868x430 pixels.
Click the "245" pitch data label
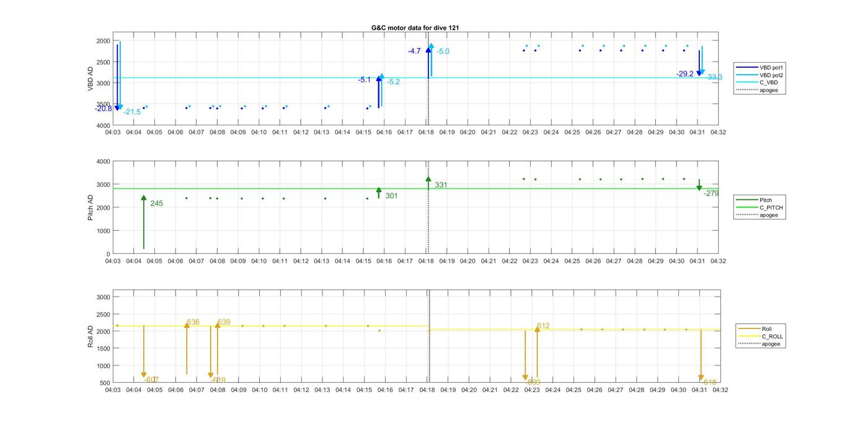[x=156, y=204]
